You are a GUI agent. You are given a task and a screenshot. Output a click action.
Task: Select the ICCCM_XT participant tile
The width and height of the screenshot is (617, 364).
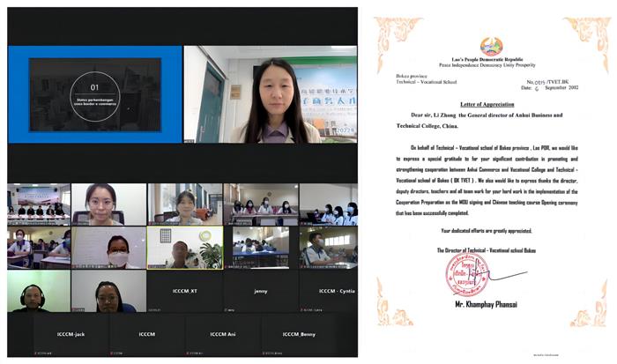[183, 290]
